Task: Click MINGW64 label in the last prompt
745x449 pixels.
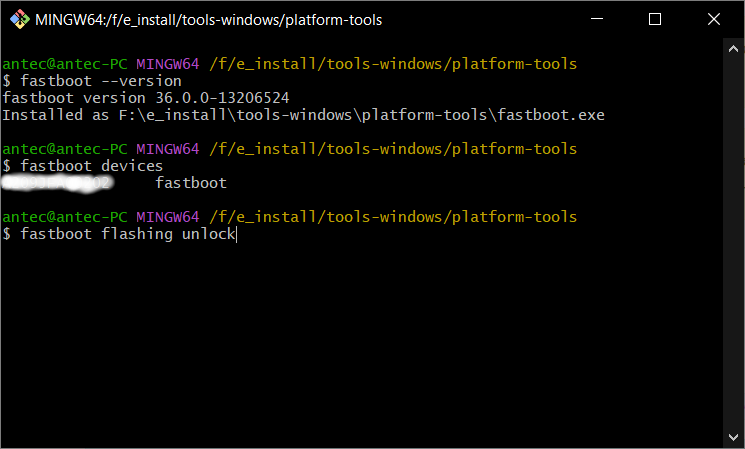Action: click(168, 217)
